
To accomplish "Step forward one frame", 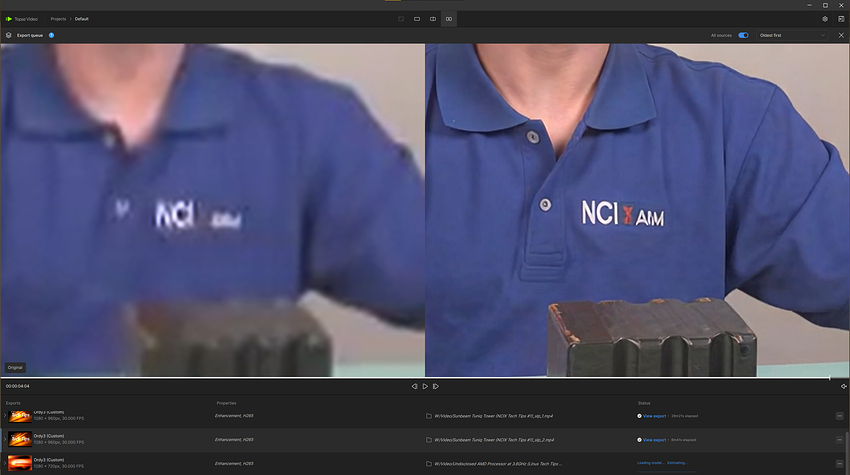I will tap(436, 387).
